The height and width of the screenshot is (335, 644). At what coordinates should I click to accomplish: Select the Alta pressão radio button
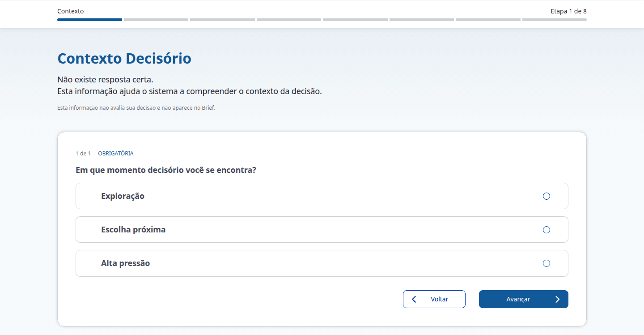pyautogui.click(x=546, y=263)
